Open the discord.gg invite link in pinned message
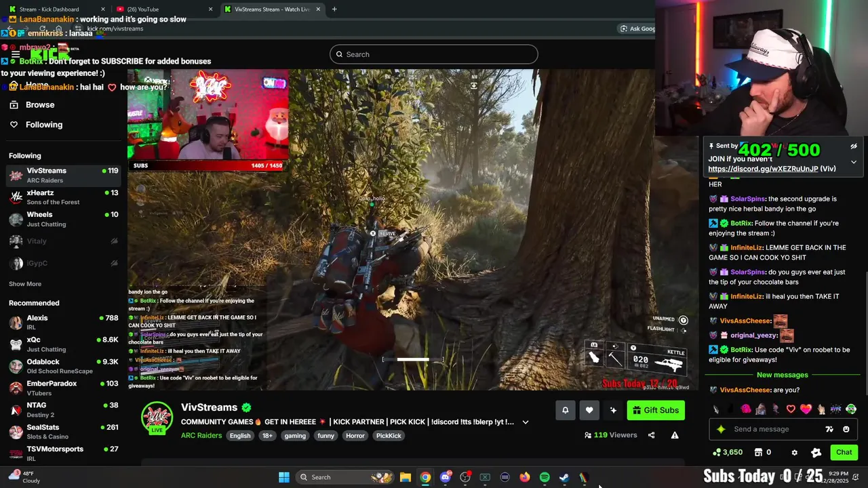The image size is (868, 488). (x=763, y=169)
